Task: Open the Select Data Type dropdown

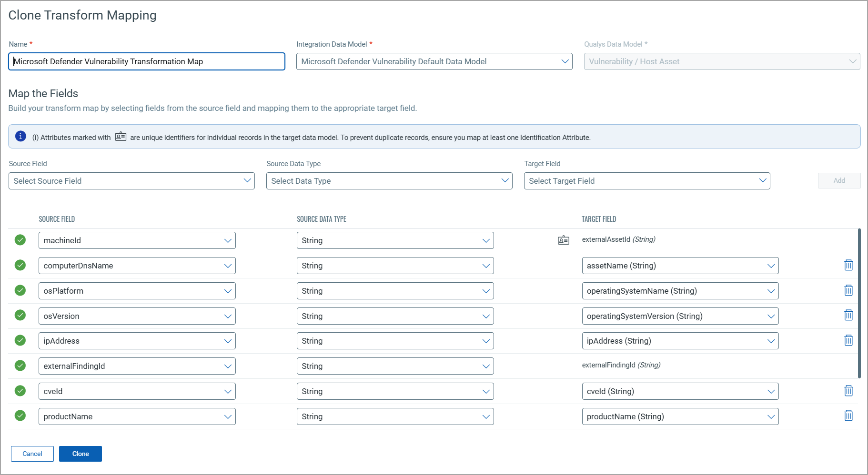Action: pyautogui.click(x=389, y=181)
